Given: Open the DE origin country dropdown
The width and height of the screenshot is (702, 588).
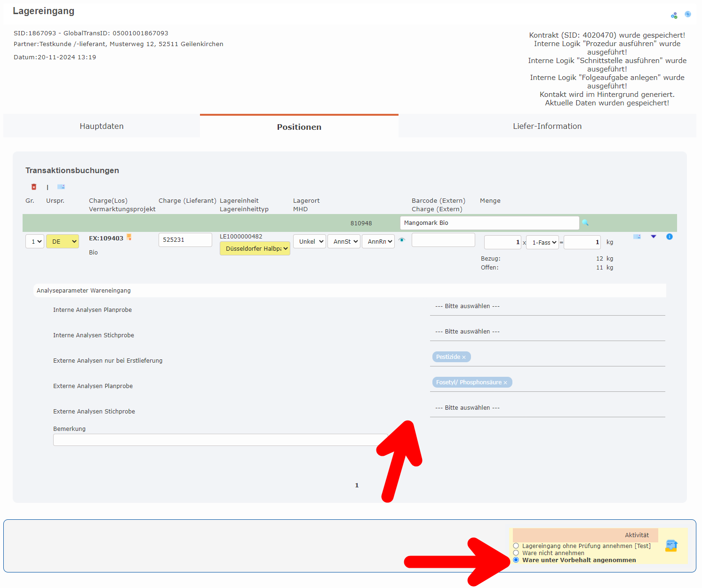Looking at the screenshot, I should 62,241.
